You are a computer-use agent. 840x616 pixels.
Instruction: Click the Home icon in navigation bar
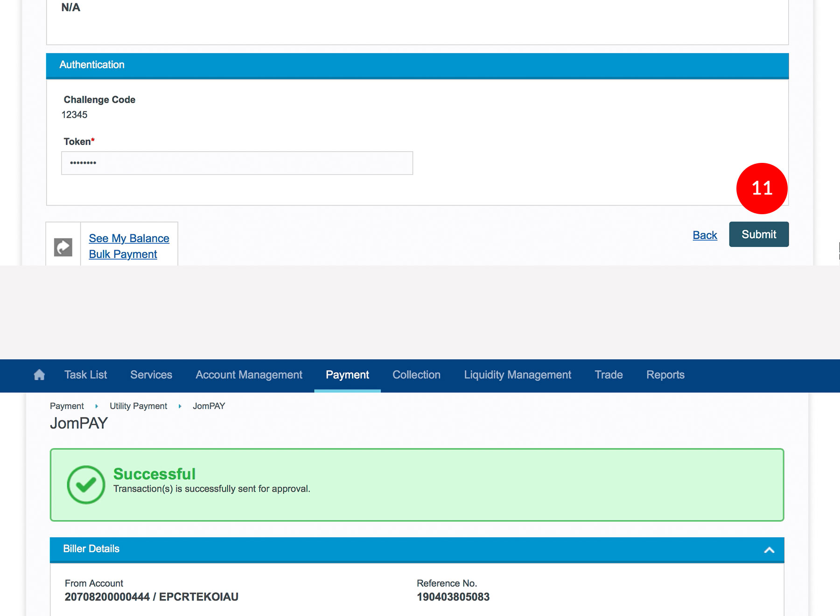tap(40, 375)
